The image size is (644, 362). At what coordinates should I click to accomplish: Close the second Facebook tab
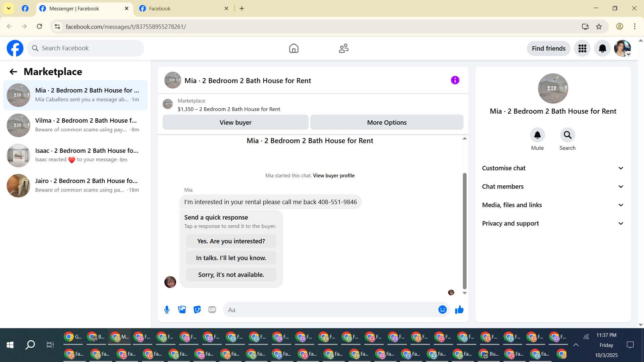click(226, 8)
